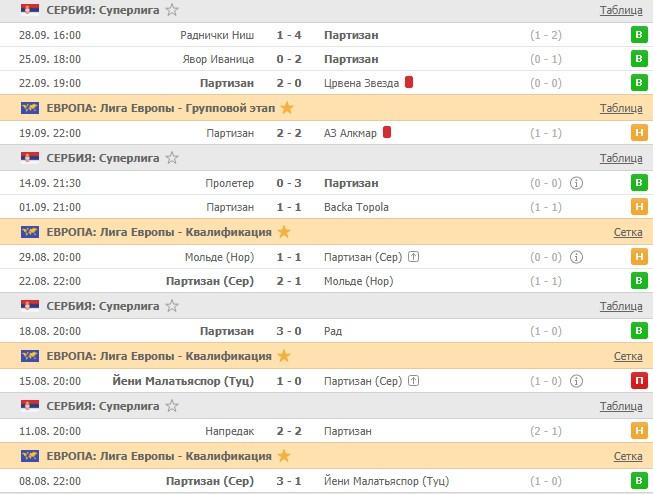Viewport: 653px width, 494px height.
Task: Click the green В badge for Раднички Ниш 1-4
Action: pyautogui.click(x=638, y=35)
